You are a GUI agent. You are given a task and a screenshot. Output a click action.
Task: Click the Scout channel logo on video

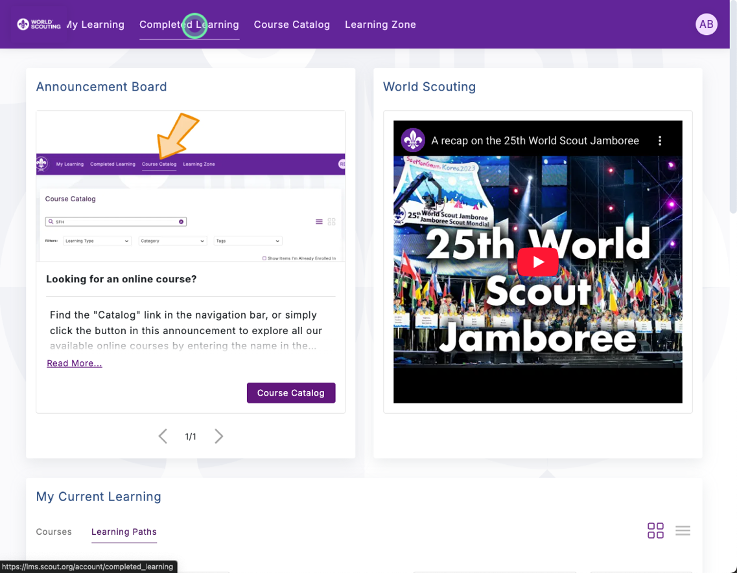point(413,140)
